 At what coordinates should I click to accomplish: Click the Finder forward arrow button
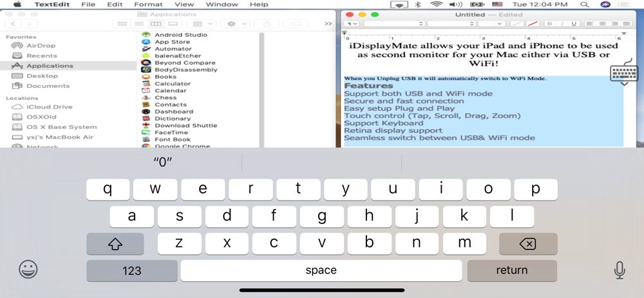[x=29, y=24]
